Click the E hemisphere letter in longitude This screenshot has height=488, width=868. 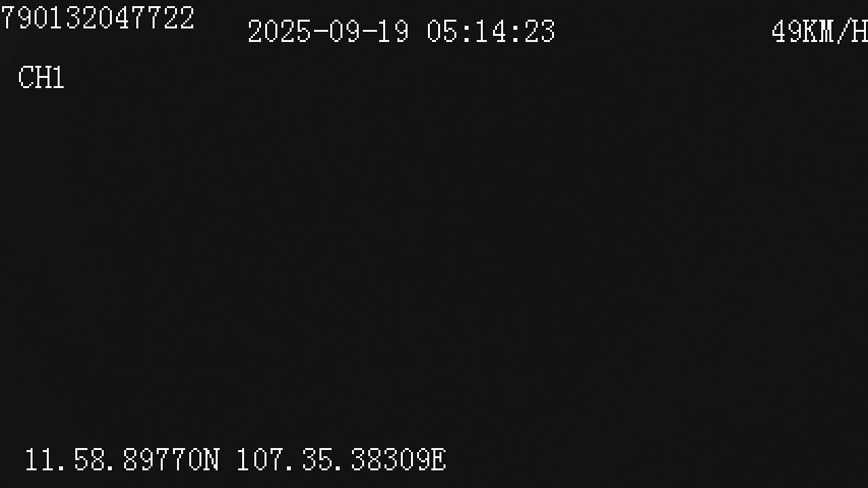coord(438,460)
